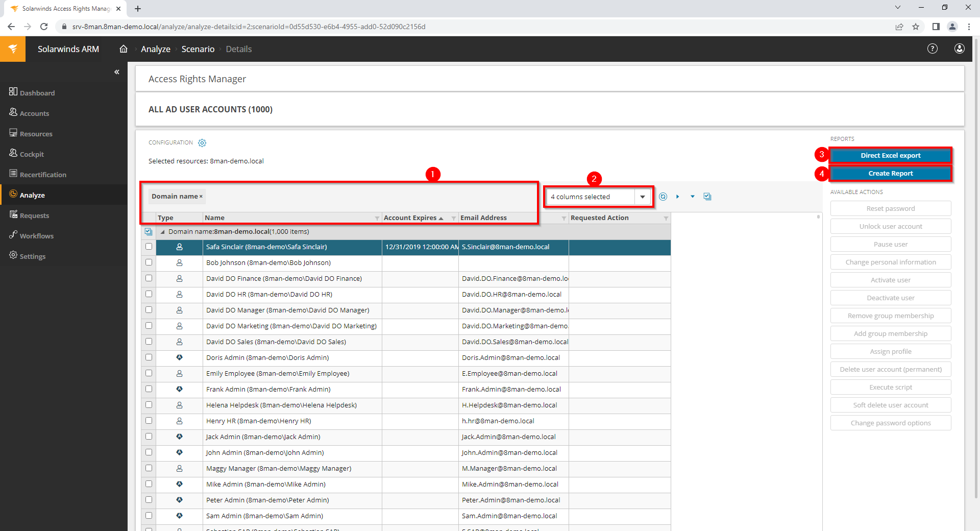Image resolution: width=980 pixels, height=531 pixels.
Task: Open Recertification in the sidebar
Action: [43, 175]
